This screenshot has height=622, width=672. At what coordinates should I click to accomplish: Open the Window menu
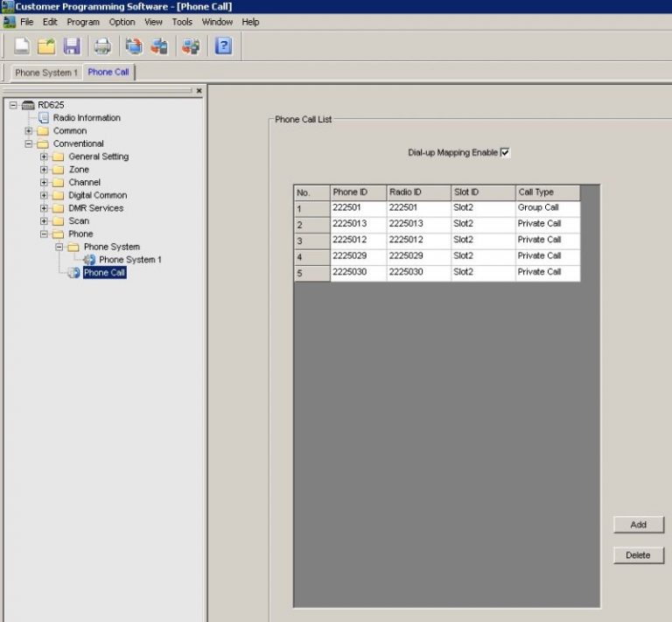pos(217,22)
